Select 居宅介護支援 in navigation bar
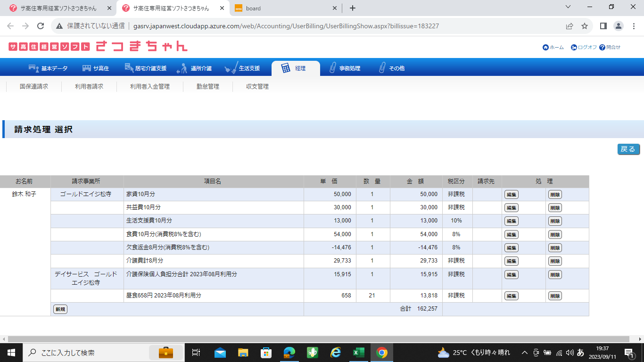644x362 pixels. (146, 68)
